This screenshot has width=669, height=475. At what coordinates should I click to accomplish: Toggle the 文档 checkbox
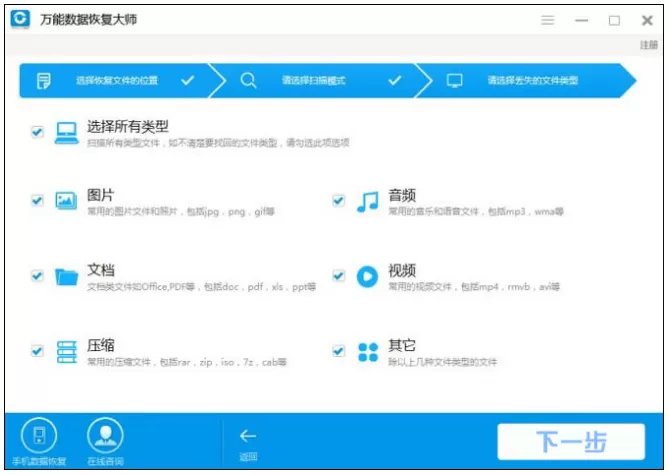[x=37, y=276]
